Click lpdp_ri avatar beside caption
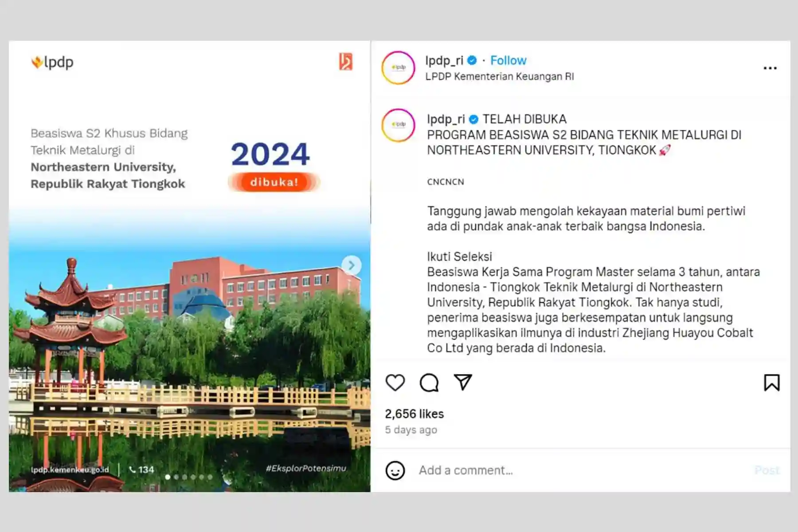This screenshot has height=532, width=798. [x=399, y=125]
